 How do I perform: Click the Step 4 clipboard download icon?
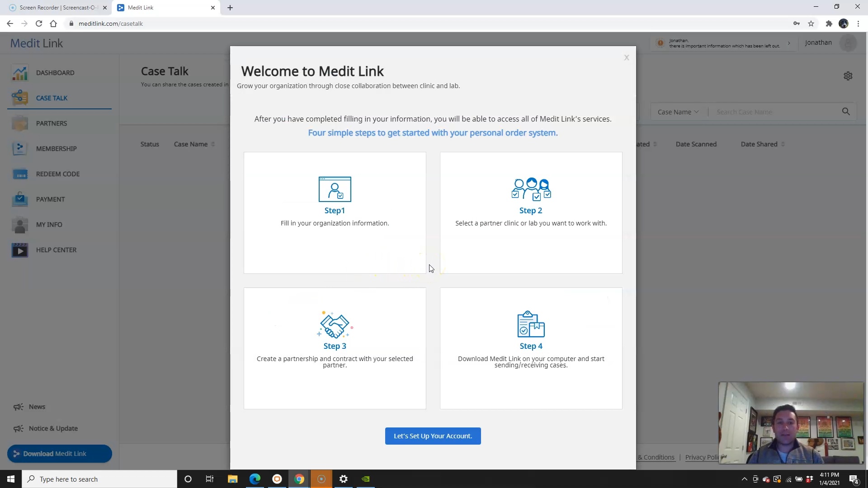pyautogui.click(x=531, y=324)
